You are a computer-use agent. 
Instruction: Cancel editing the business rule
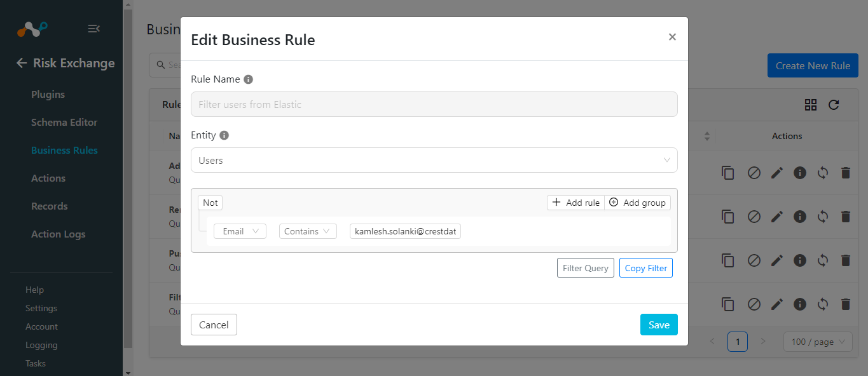pyautogui.click(x=214, y=325)
